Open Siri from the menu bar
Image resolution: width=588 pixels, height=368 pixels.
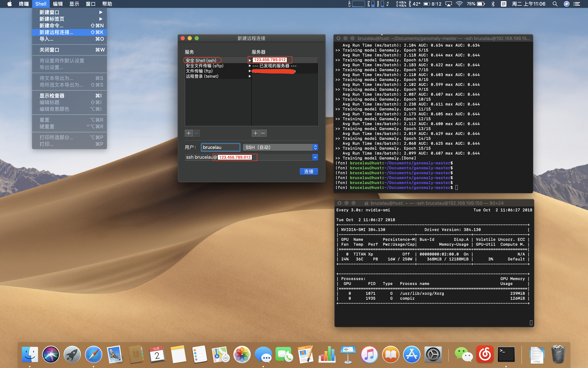point(567,4)
